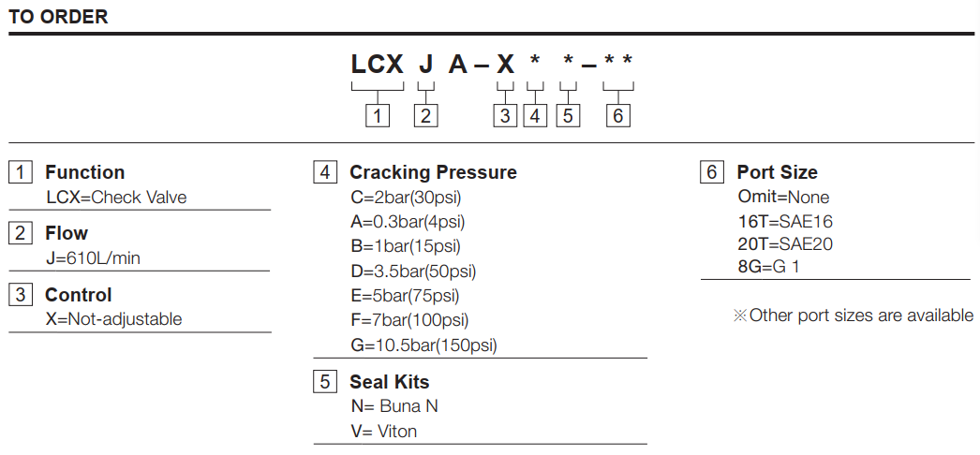Click the boxed 5 beside Seal Kits
Viewport: 980px width, 455px height.
click(325, 381)
